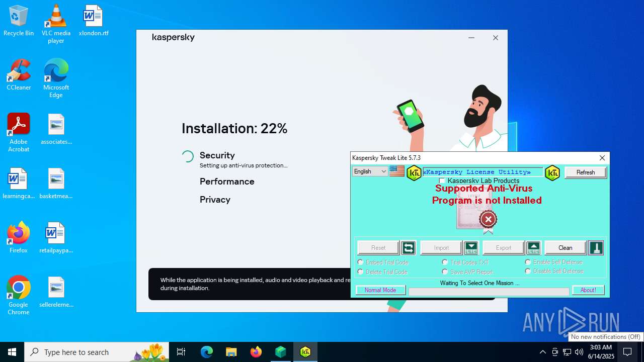Click the swap-arrows icon next to Reset
Image resolution: width=644 pixels, height=362 pixels.
[409, 248]
